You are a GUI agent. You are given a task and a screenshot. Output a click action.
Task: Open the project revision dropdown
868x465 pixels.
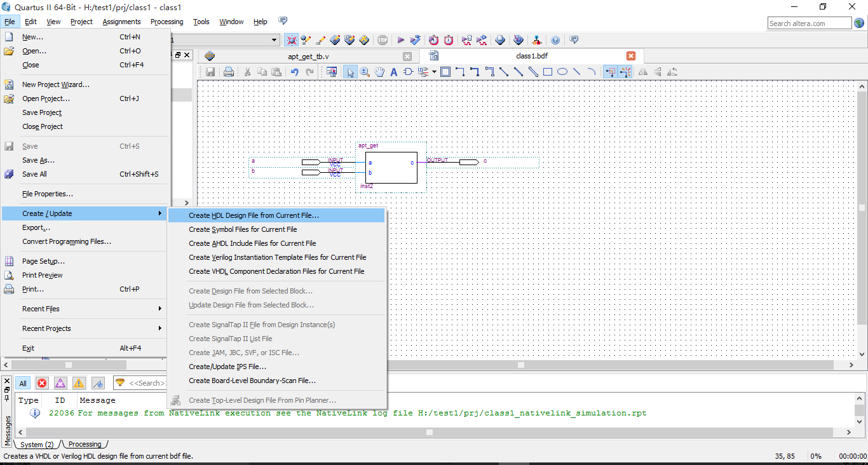(275, 40)
